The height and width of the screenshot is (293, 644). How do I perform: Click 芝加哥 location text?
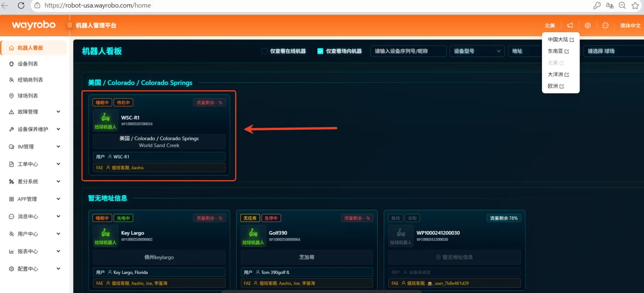[307, 257]
